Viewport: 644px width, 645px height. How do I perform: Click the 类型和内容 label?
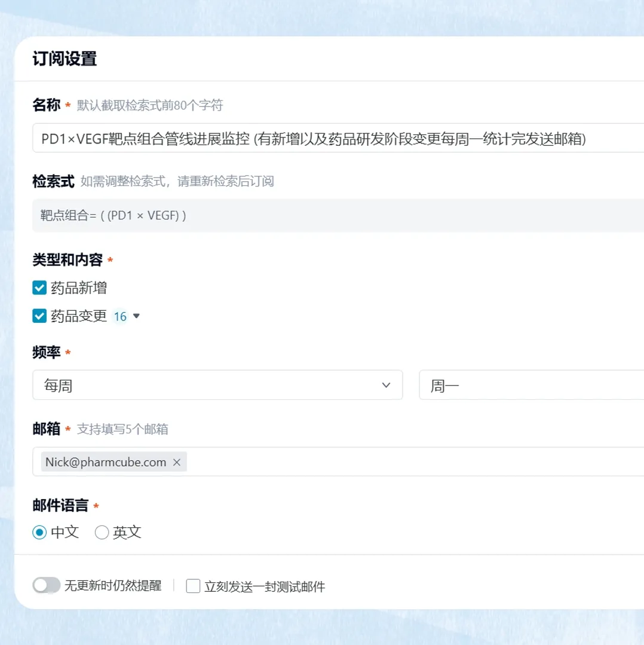[68, 259]
